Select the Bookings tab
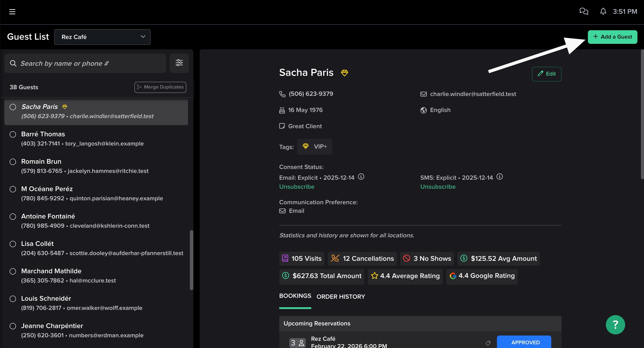 point(295,296)
